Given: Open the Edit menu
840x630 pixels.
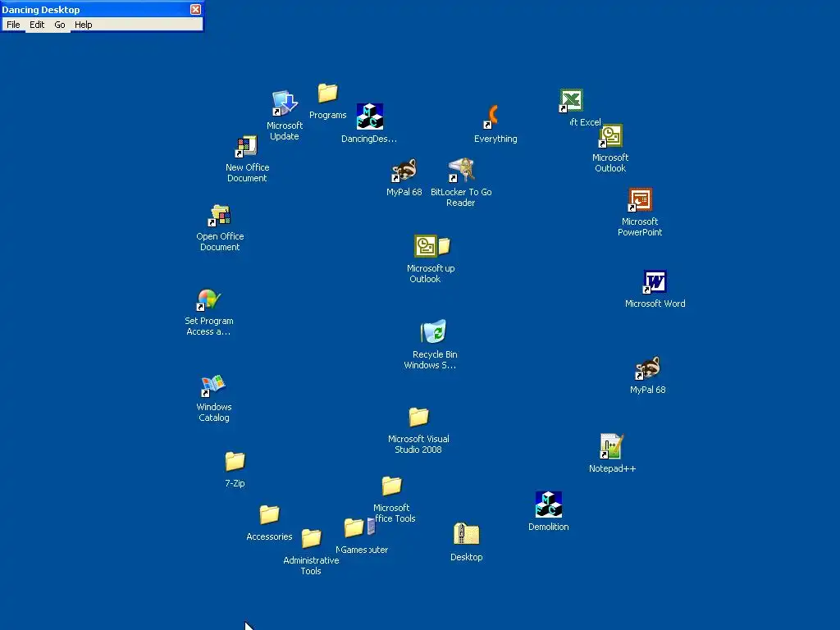Looking at the screenshot, I should point(37,25).
